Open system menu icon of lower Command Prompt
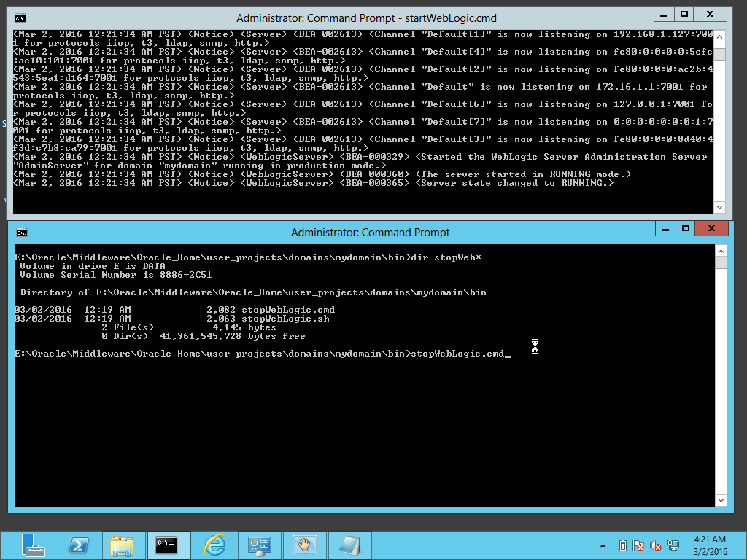The image size is (747, 560). tap(22, 233)
